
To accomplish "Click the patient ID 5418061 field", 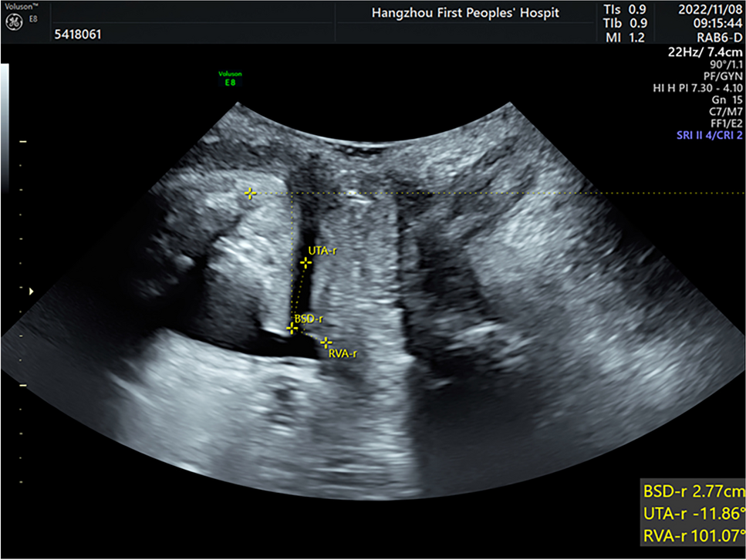I will (78, 35).
